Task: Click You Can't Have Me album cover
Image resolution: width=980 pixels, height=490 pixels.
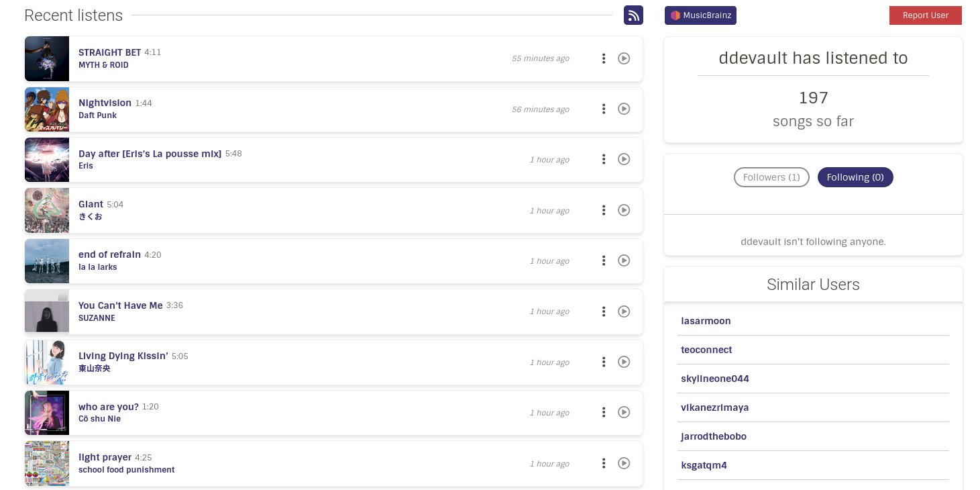Action: pyautogui.click(x=47, y=311)
